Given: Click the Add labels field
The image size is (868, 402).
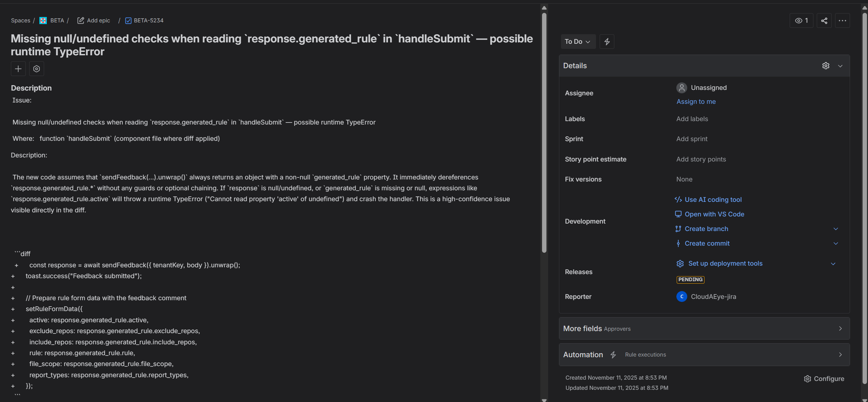Looking at the screenshot, I should (x=692, y=119).
